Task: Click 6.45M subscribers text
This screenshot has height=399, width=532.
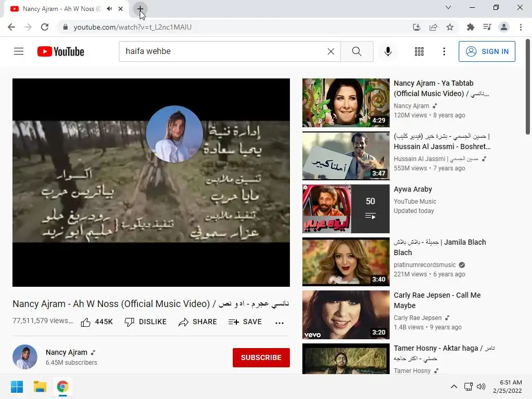Action: (x=71, y=362)
